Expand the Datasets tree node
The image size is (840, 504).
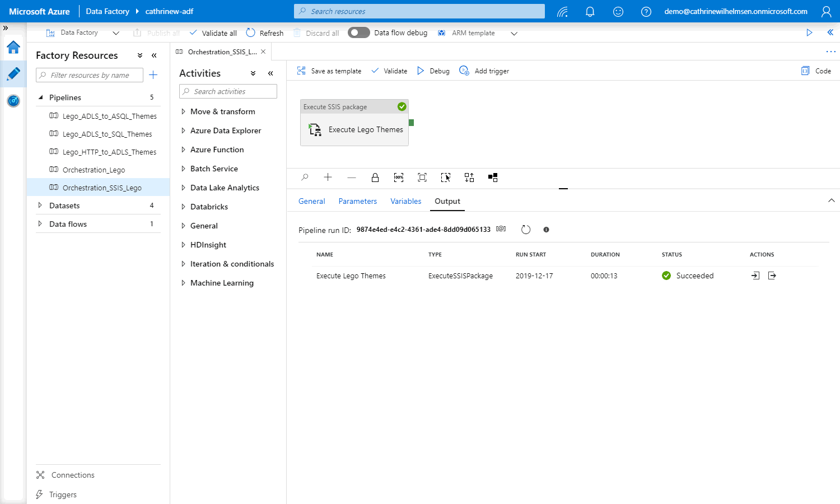(x=40, y=206)
